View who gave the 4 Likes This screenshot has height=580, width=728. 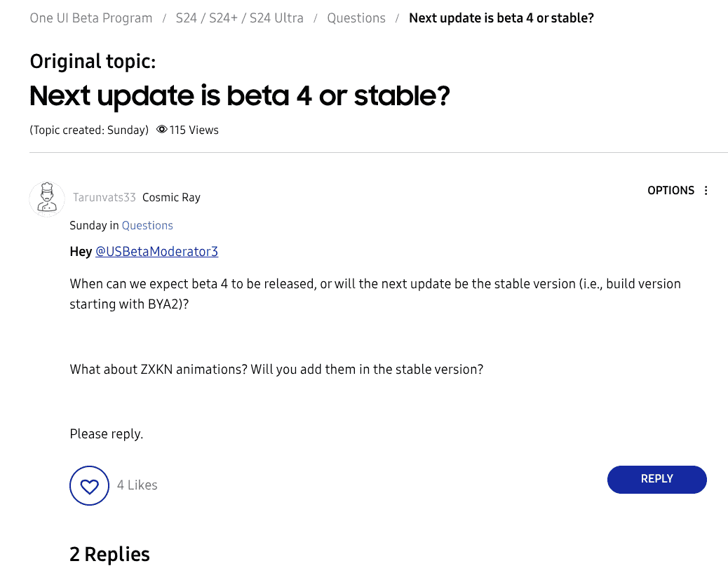(x=137, y=485)
